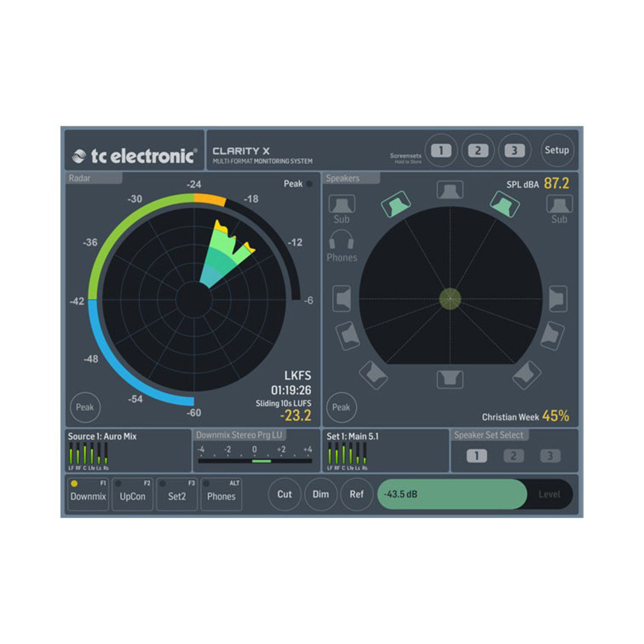
Task: Open the Setup menu
Action: [557, 150]
